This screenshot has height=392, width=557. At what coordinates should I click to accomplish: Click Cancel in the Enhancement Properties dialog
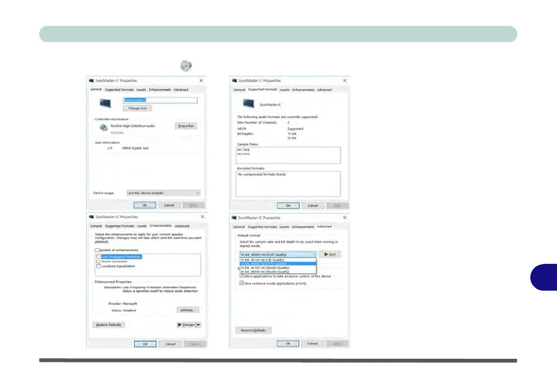tap(170, 344)
